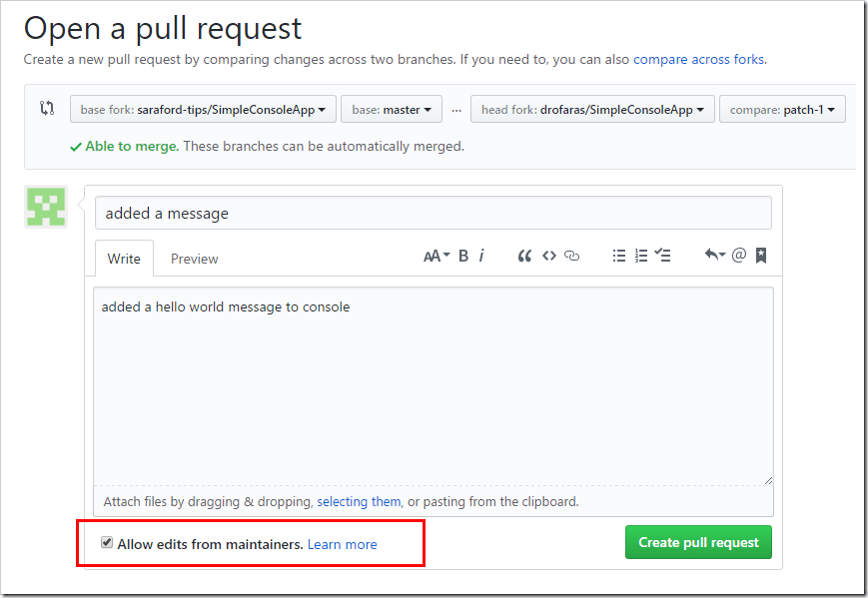
Task: Select the Write tab
Action: pyautogui.click(x=123, y=258)
